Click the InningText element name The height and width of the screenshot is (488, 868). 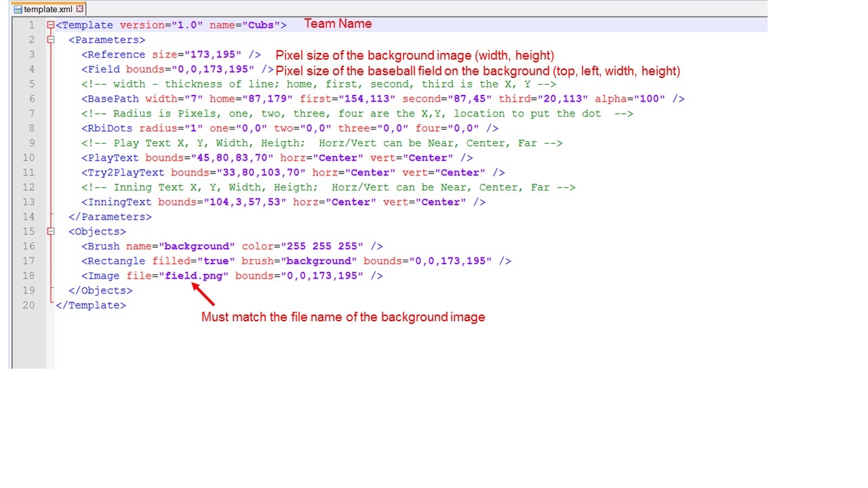click(119, 201)
